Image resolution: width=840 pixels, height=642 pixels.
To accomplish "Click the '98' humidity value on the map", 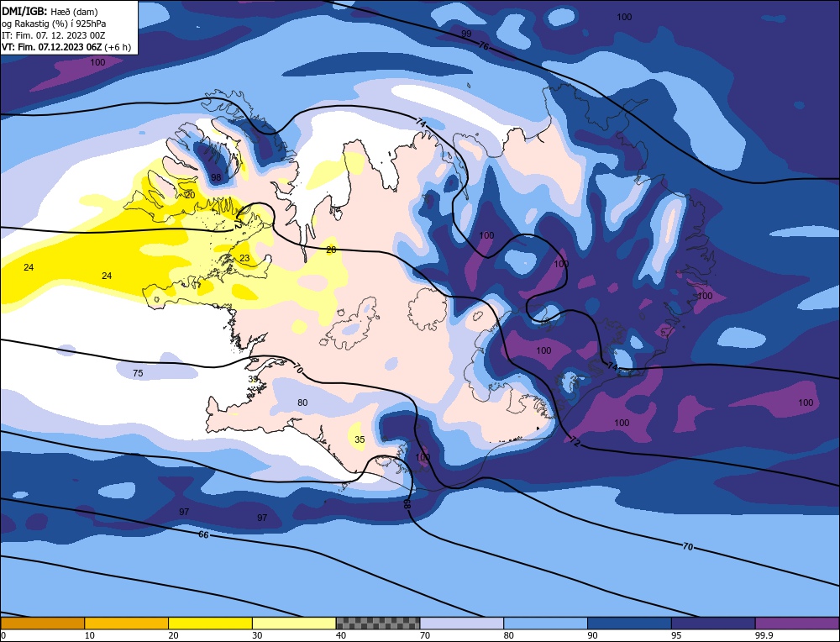I will 216,177.
